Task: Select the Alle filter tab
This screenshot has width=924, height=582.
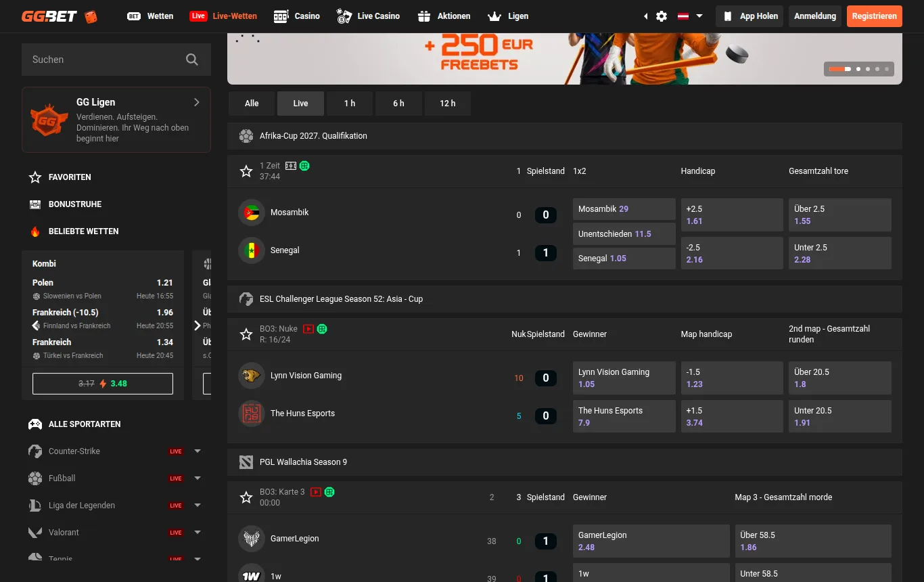Action: click(252, 104)
